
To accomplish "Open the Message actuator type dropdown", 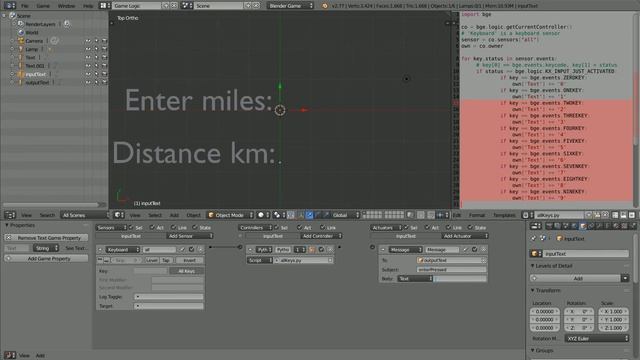I will click(x=405, y=249).
